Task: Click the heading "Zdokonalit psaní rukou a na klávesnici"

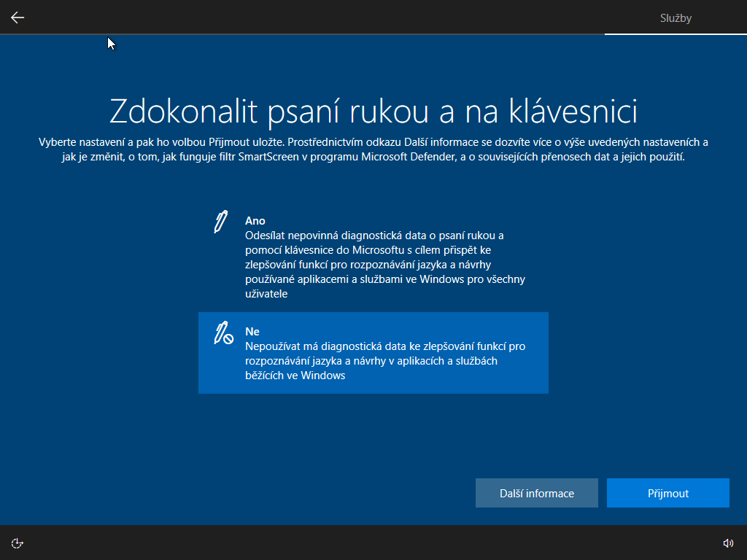Action: [x=373, y=111]
